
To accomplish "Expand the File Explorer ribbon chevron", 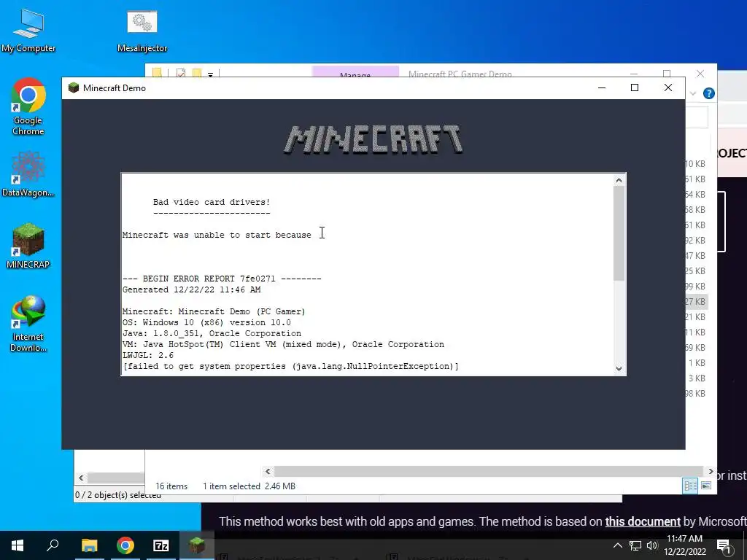I will pos(693,93).
